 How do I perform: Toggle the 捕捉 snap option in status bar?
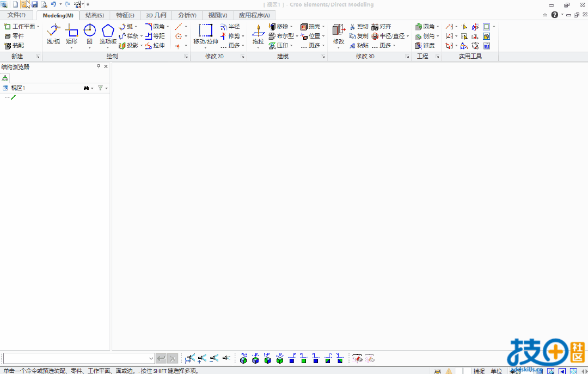(479, 371)
